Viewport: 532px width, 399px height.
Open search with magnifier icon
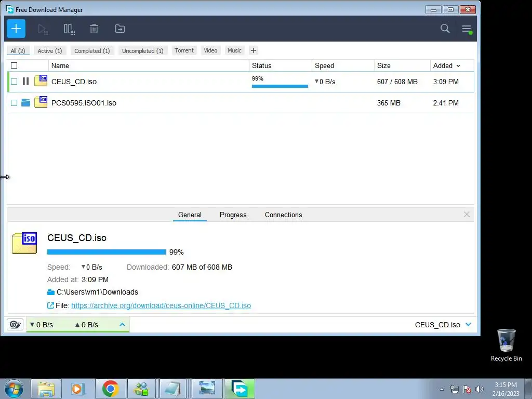[x=445, y=29]
